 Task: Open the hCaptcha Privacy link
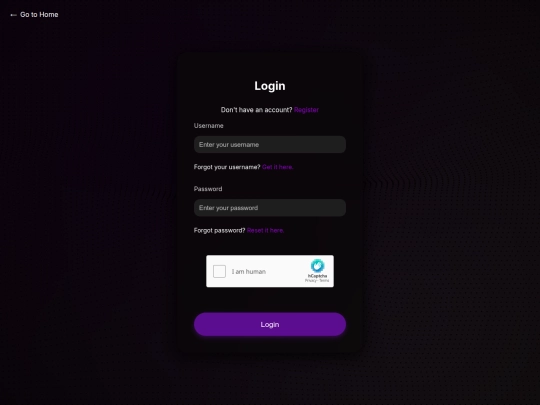311,281
